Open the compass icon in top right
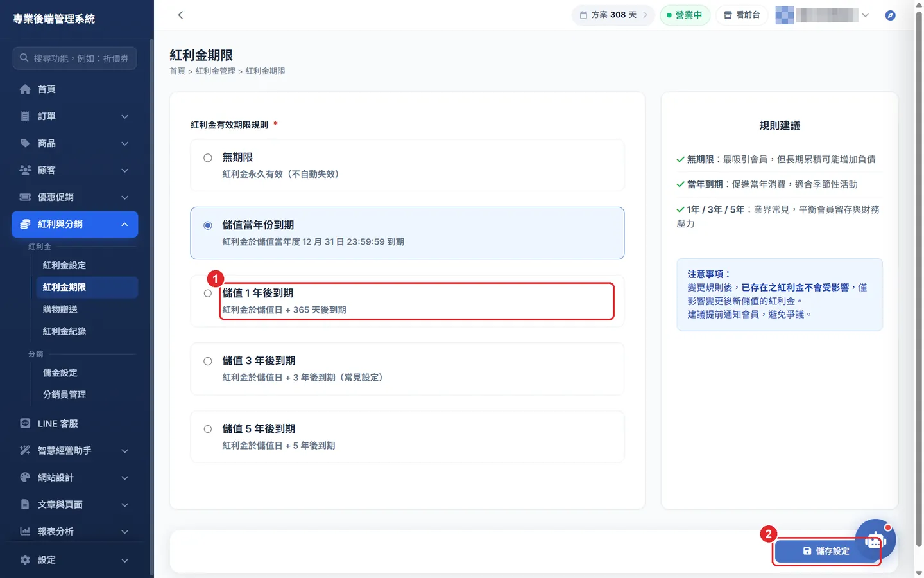Image resolution: width=924 pixels, height=578 pixels. [x=890, y=15]
